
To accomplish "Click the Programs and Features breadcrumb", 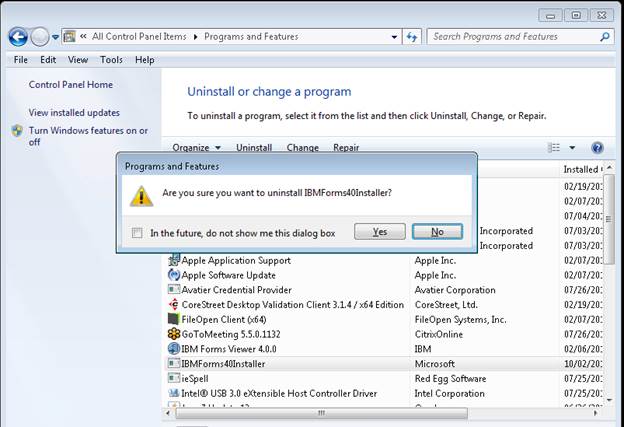I will [251, 37].
